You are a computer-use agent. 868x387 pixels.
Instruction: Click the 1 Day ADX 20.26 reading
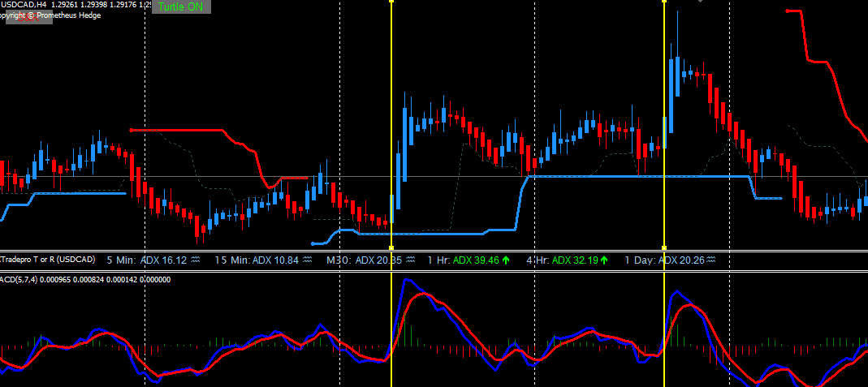pos(664,260)
